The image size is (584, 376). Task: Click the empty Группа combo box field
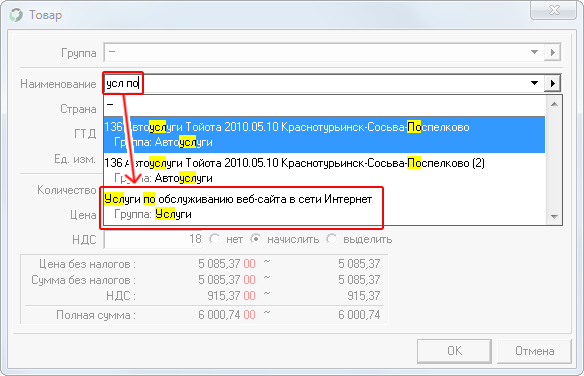point(316,52)
